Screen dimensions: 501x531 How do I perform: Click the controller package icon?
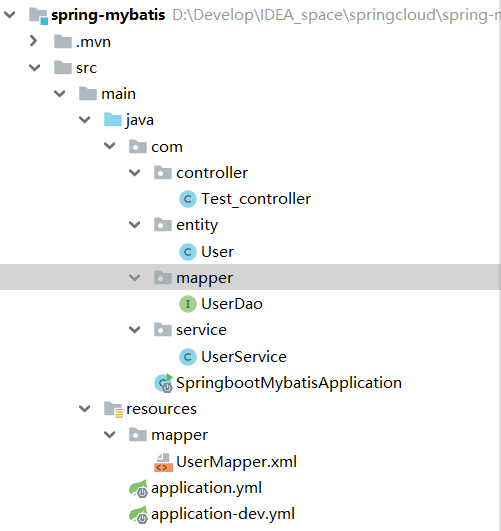[163, 172]
